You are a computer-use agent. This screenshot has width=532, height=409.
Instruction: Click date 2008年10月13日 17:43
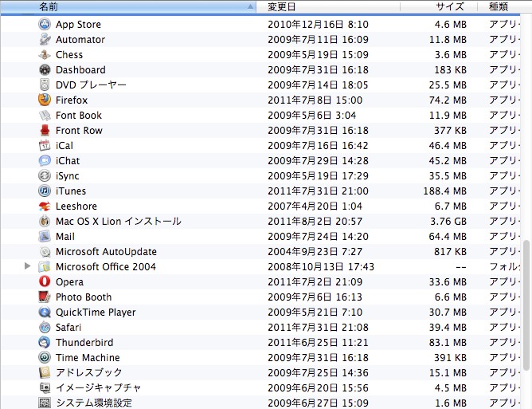pos(321,266)
